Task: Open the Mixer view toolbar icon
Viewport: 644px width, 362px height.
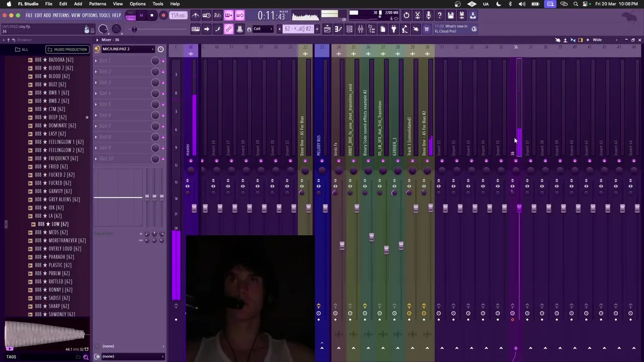Action: pyautogui.click(x=360, y=29)
